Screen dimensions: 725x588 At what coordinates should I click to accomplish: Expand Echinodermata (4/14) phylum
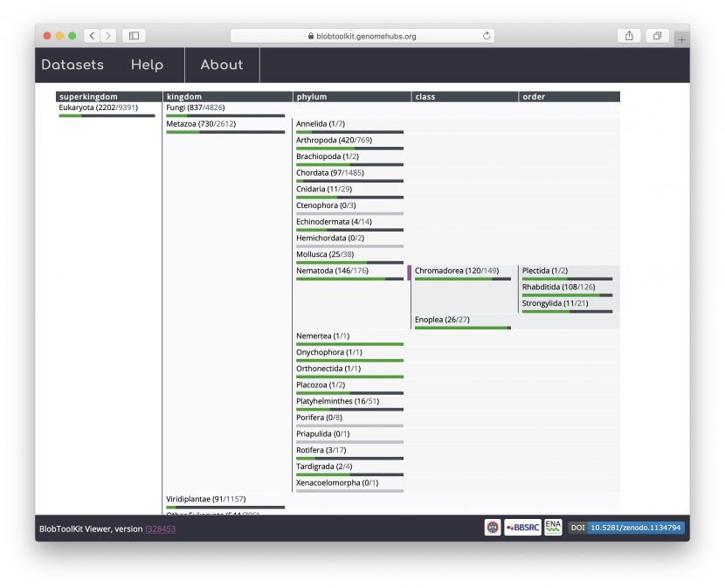click(x=334, y=222)
